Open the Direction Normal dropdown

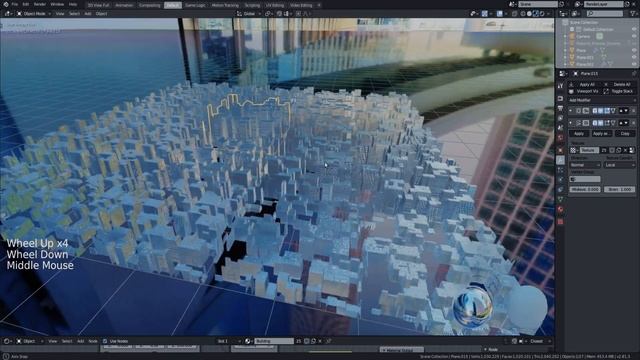tap(585, 165)
